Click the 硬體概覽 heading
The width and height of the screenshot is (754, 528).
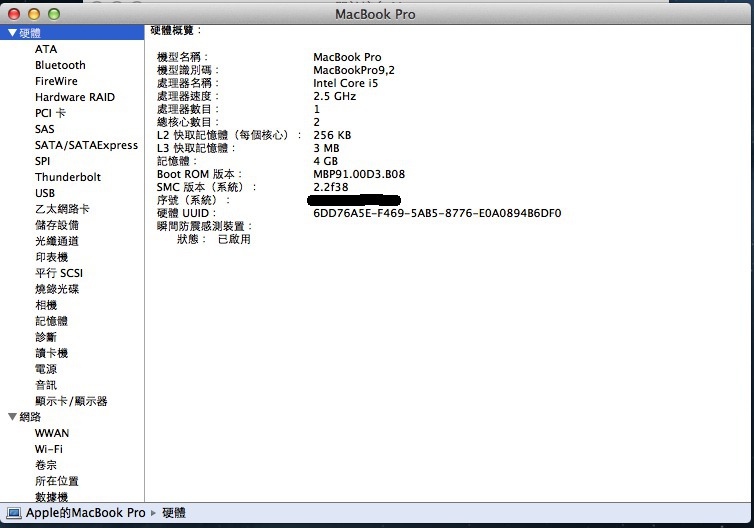[x=176, y=30]
